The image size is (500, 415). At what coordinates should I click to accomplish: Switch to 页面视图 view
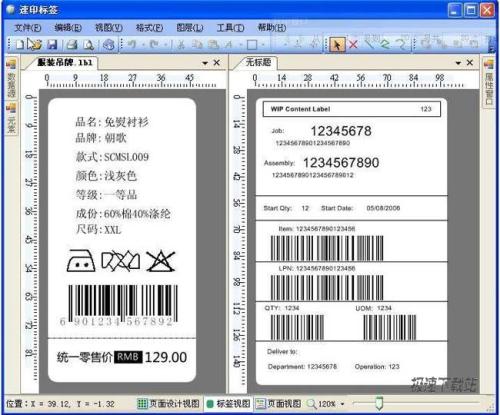tap(278, 404)
